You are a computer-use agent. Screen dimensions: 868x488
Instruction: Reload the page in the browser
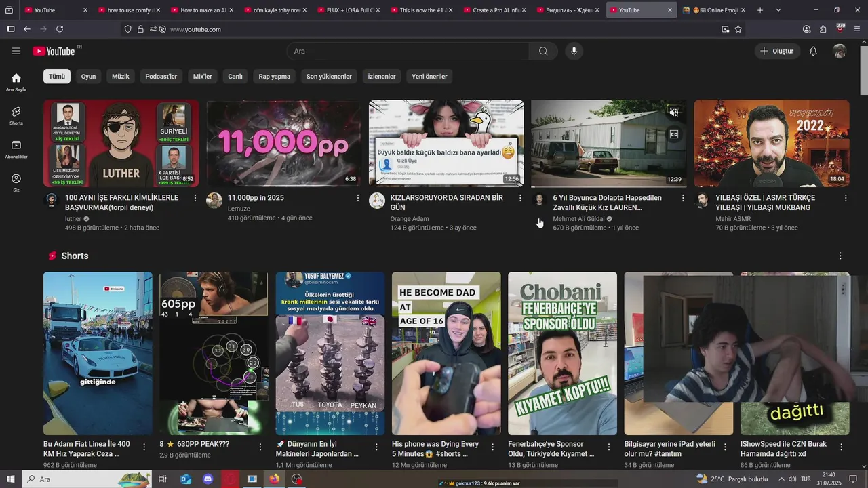[60, 29]
